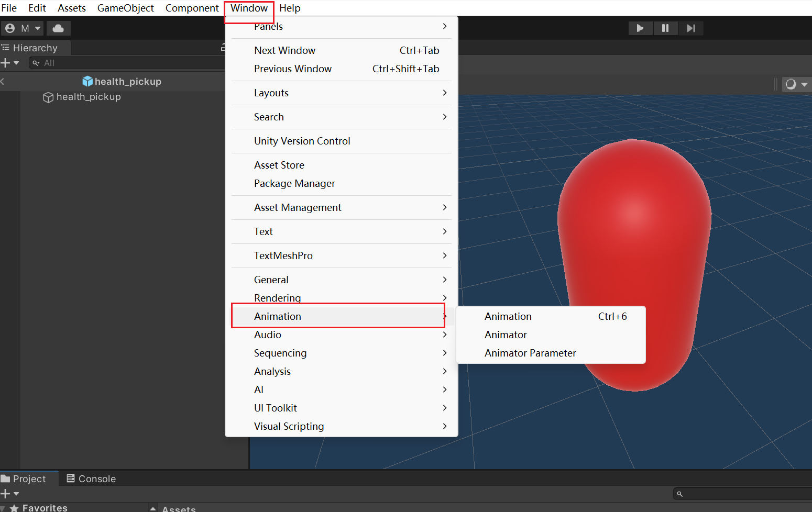Image resolution: width=812 pixels, height=512 pixels.
Task: Expand the Audio submenu
Action: click(x=342, y=335)
